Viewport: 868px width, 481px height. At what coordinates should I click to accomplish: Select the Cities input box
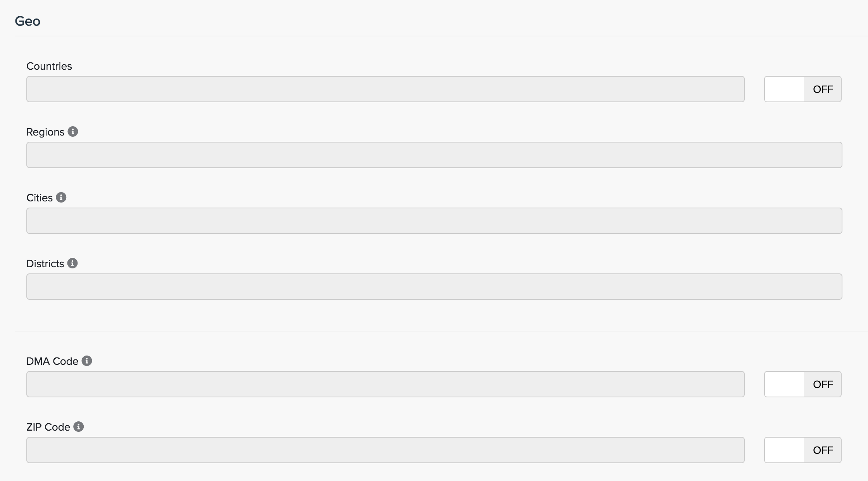tap(434, 221)
